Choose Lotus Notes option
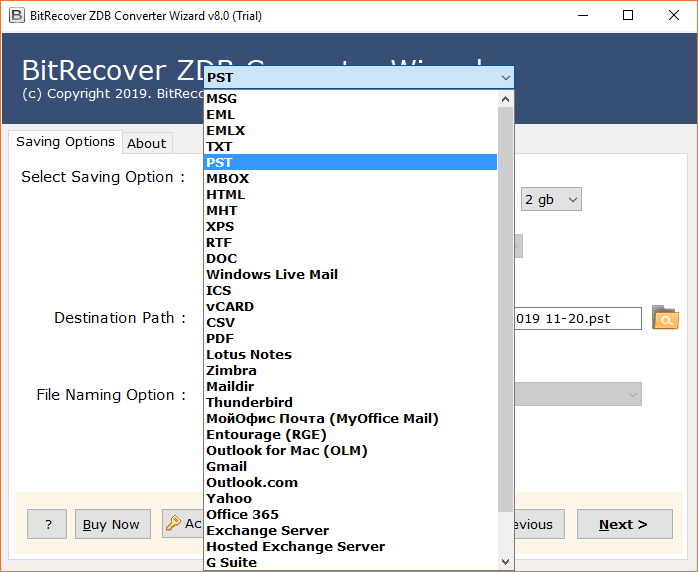 [x=350, y=355]
